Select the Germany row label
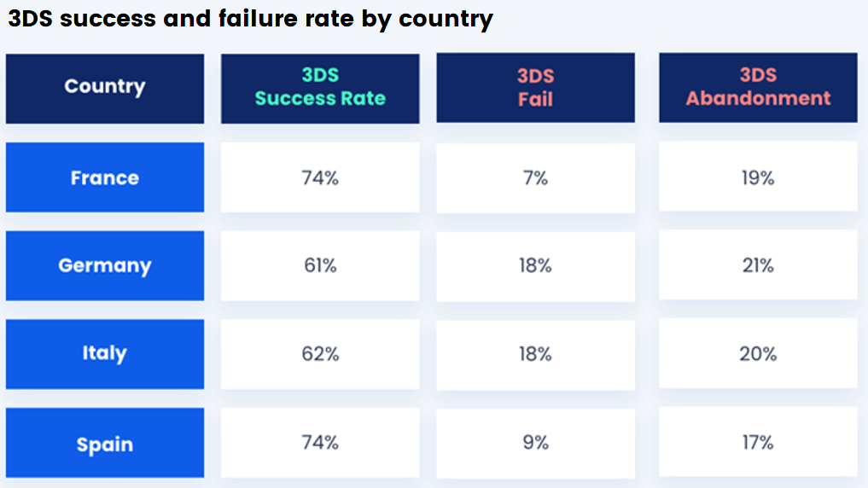The height and width of the screenshot is (488, 868). coord(105,265)
